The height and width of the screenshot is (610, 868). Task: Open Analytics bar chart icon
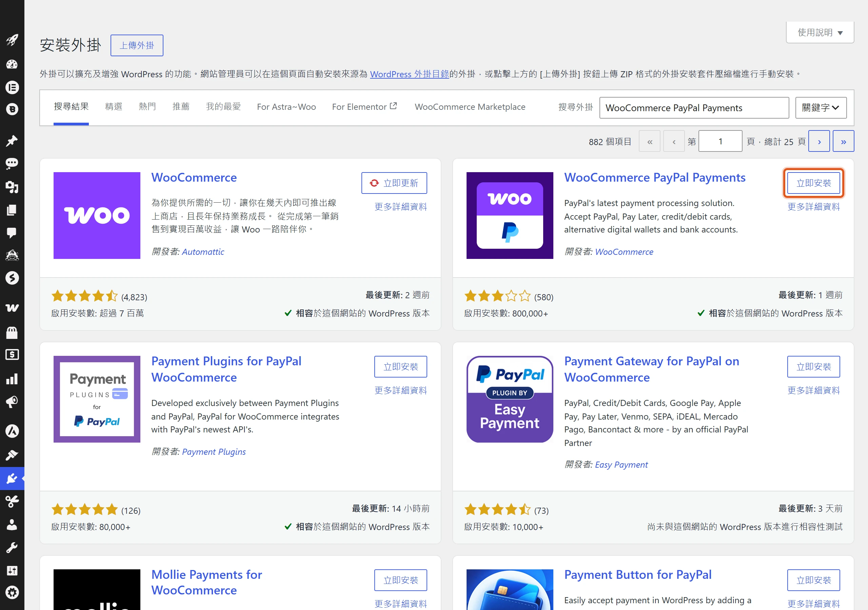(x=12, y=379)
